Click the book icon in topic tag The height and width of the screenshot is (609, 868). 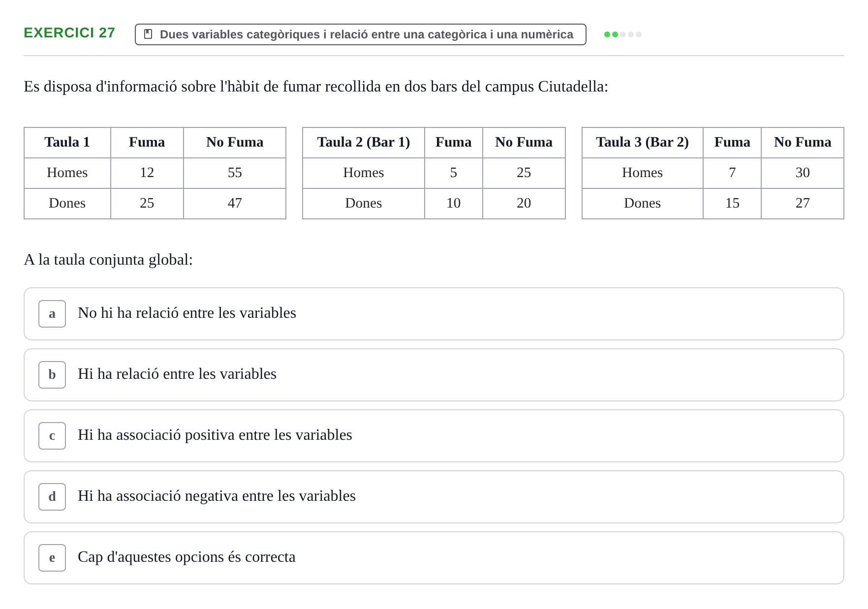(x=148, y=34)
